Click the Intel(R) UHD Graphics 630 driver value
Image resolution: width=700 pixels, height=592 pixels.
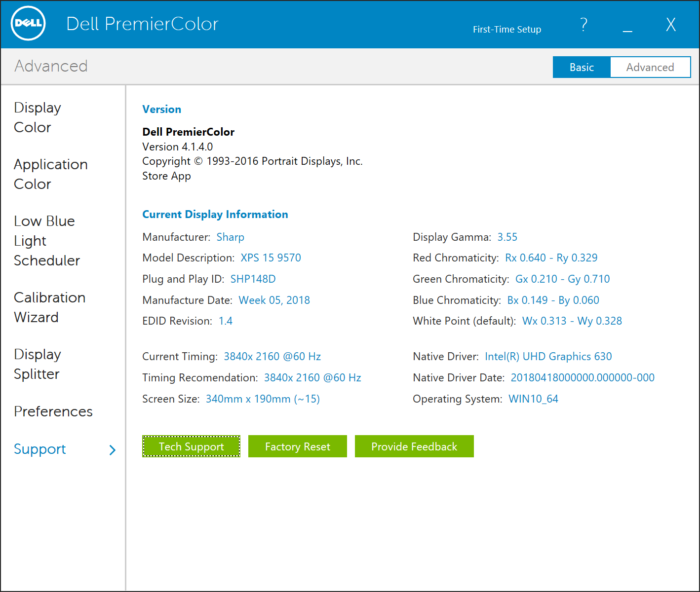pyautogui.click(x=548, y=357)
